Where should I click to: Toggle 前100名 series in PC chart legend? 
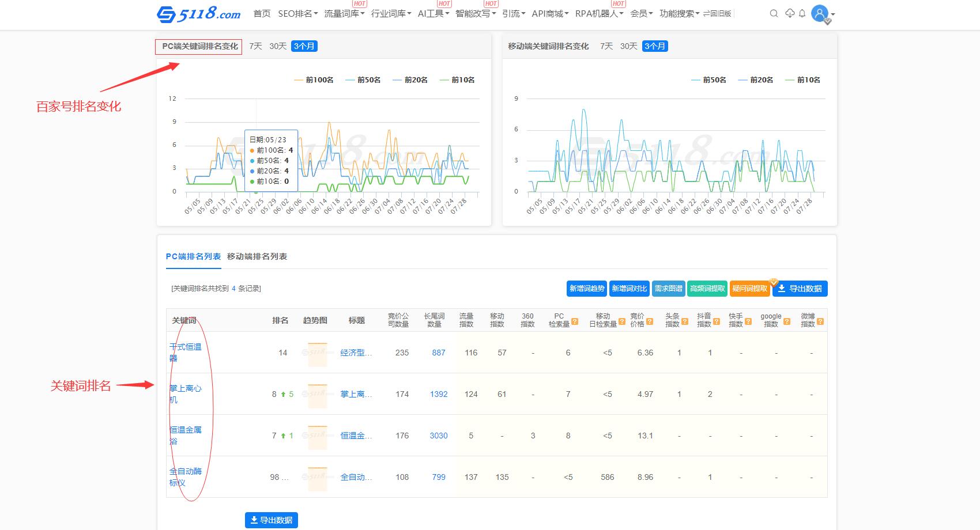[314, 80]
